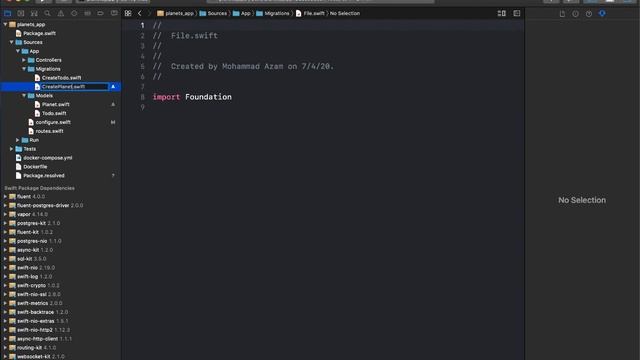Collapse the planets_app project root

5,24
